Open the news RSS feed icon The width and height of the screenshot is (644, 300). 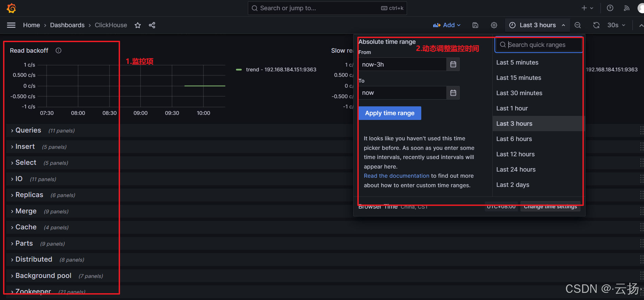click(626, 8)
